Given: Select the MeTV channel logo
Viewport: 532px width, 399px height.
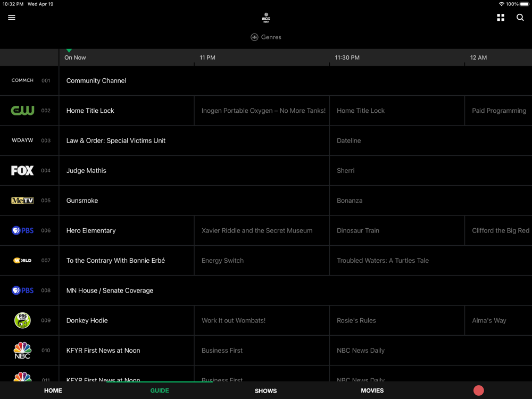Looking at the screenshot, I should click(22, 201).
